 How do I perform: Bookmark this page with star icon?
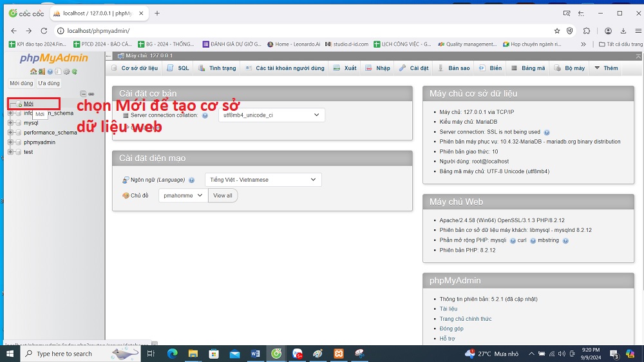557,31
